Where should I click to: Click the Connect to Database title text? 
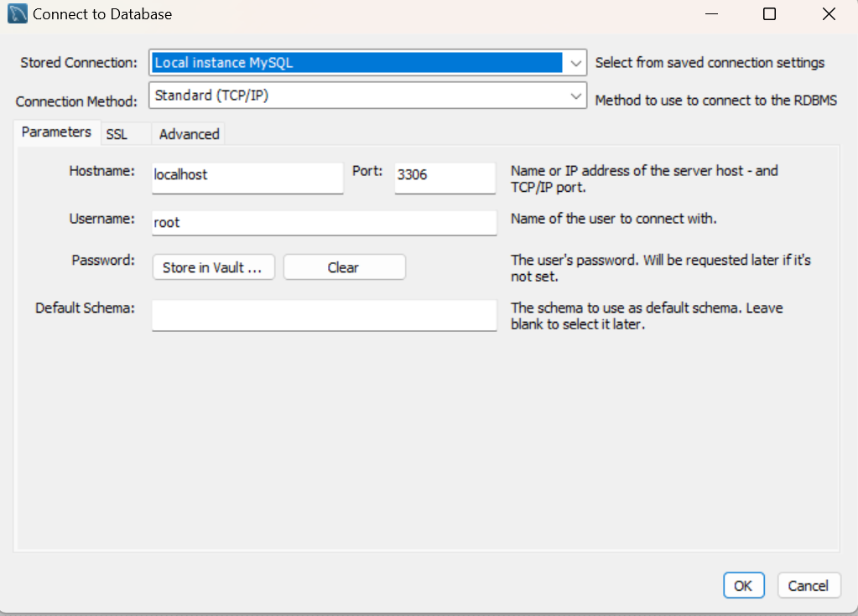click(x=102, y=14)
